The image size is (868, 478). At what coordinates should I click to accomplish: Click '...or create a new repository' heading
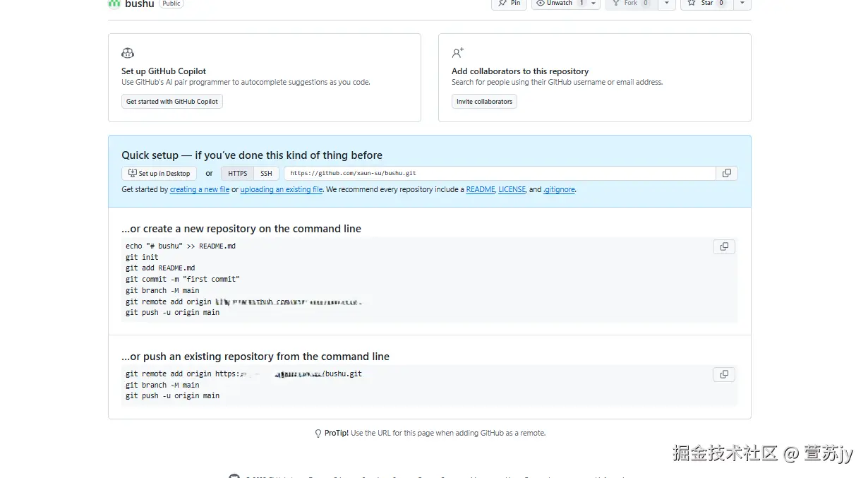coord(241,229)
